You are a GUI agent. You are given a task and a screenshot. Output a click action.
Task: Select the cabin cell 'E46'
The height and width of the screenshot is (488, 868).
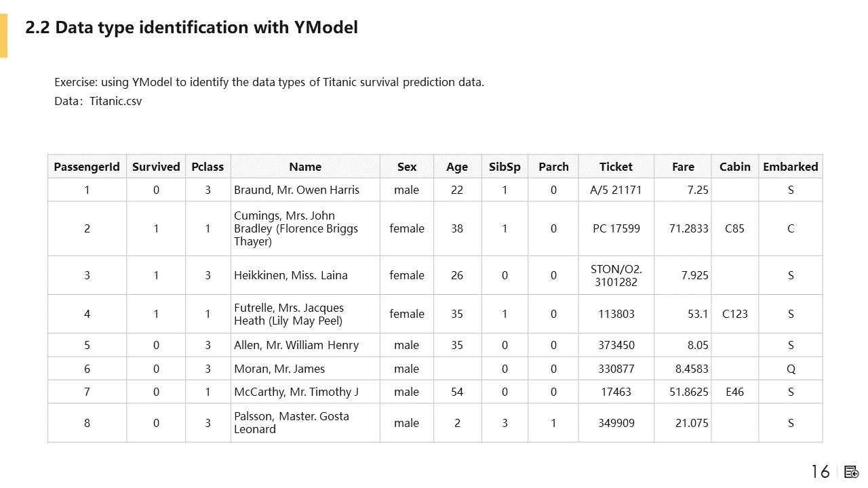[734, 392]
